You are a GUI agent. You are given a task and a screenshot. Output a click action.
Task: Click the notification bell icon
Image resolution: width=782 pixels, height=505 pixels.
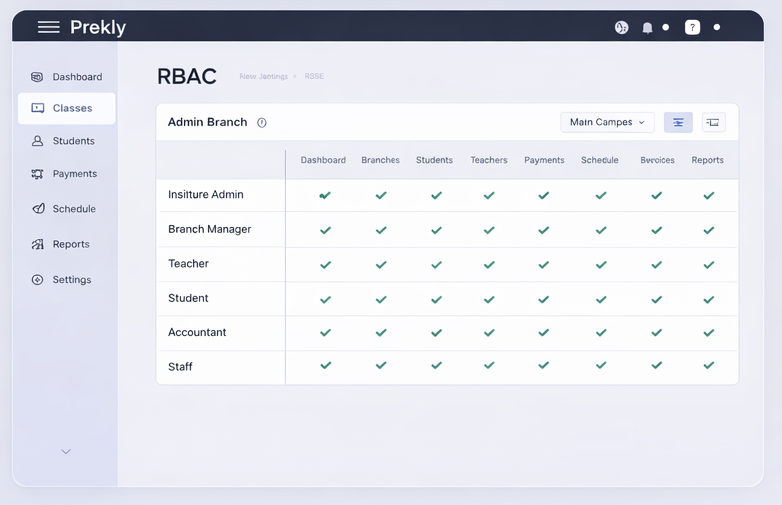(x=647, y=28)
